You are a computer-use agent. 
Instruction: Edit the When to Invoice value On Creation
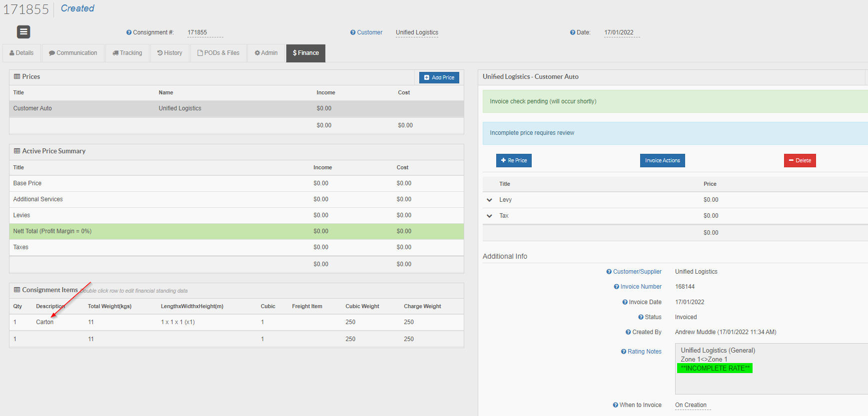(x=693, y=405)
